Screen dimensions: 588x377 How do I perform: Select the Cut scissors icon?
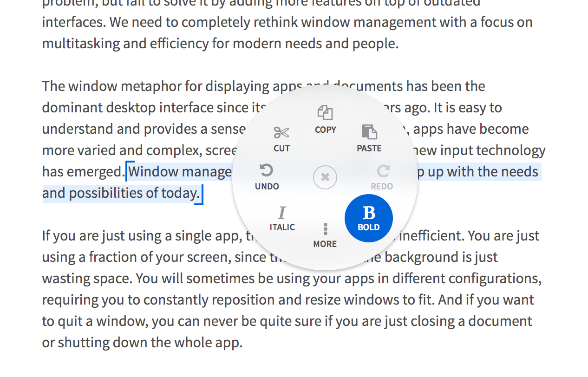(x=281, y=133)
